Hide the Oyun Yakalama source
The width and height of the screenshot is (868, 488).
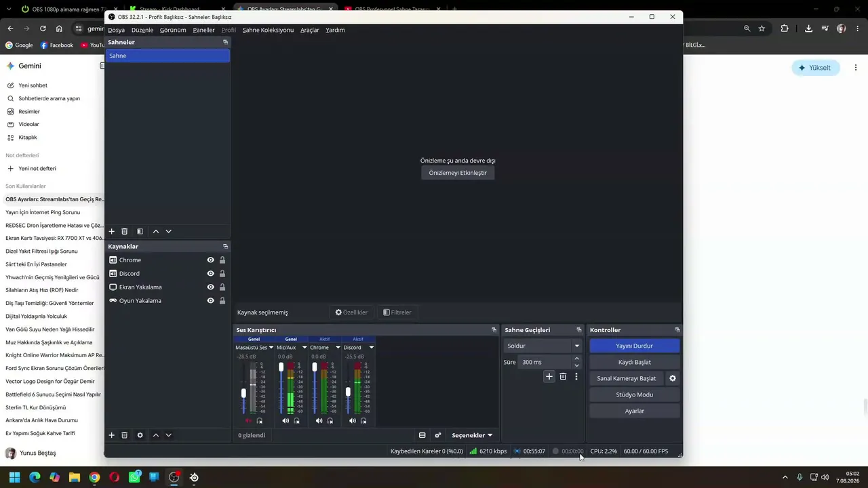pos(211,301)
